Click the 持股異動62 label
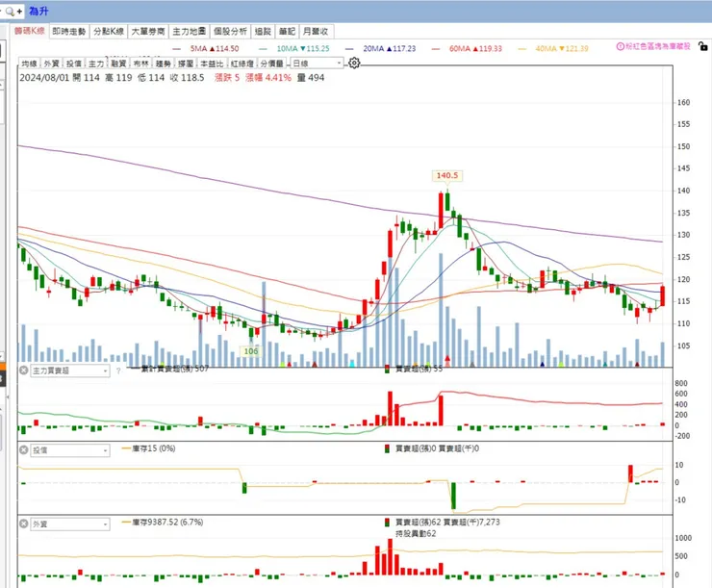This screenshot has height=588, width=712. [x=416, y=533]
